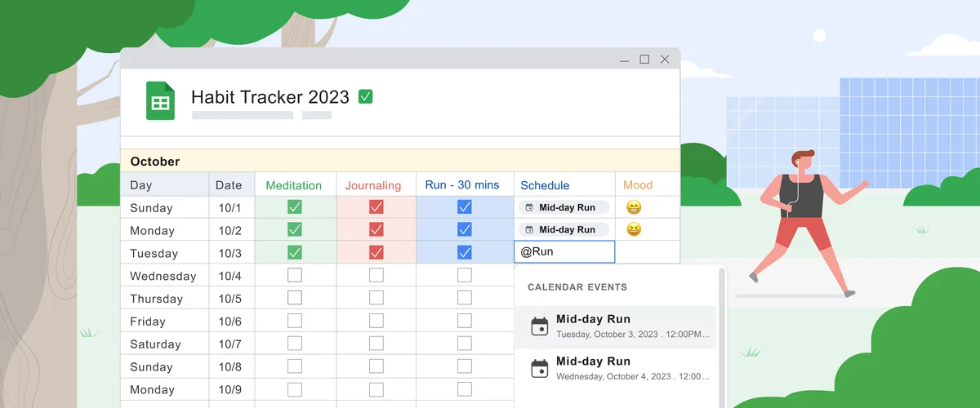Select the Run - 30 mins column header
This screenshot has width=980, height=408.
click(x=465, y=184)
